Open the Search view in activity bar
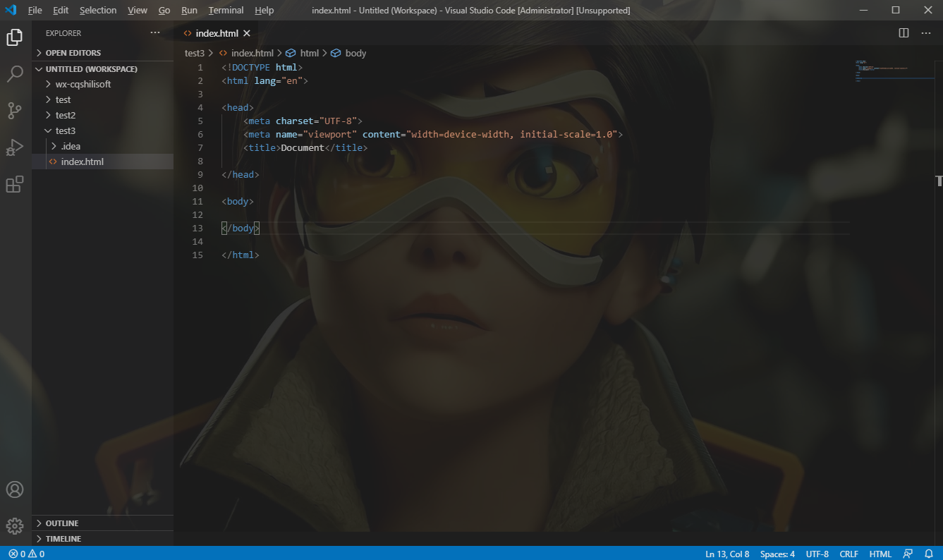 tap(15, 74)
